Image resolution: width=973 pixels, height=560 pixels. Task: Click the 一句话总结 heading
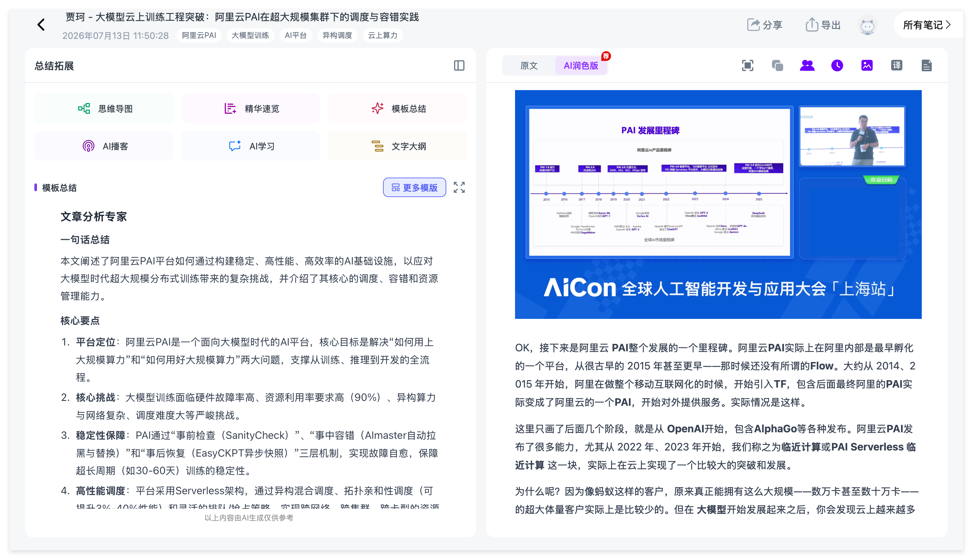(85, 239)
